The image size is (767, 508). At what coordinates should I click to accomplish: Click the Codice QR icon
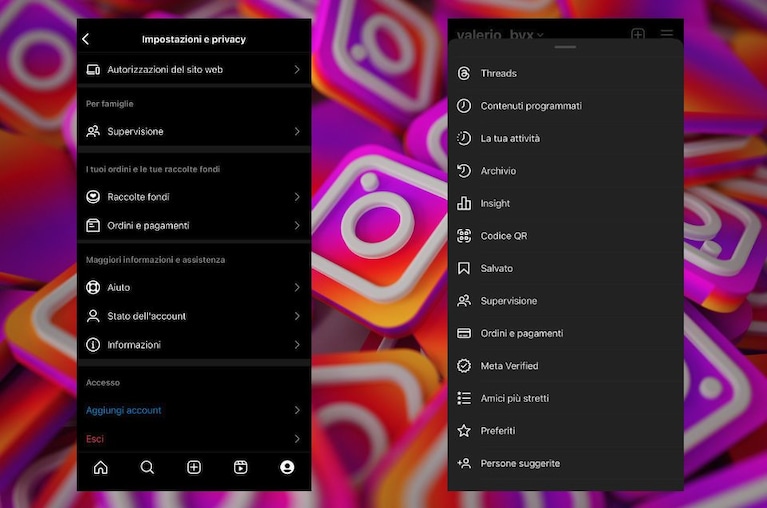[x=464, y=236]
